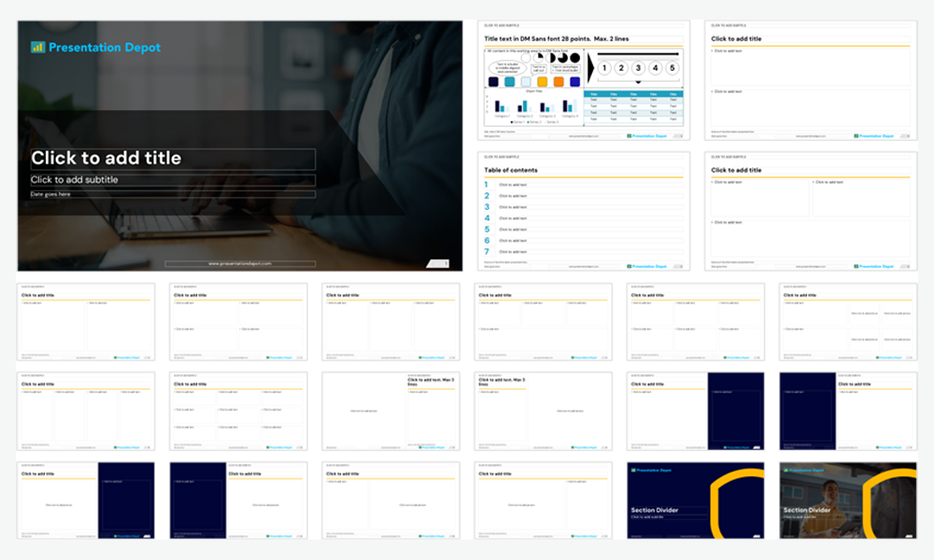Choose the six-box three-by-two grid layout
The width and height of the screenshot is (934, 560).
coord(696,322)
